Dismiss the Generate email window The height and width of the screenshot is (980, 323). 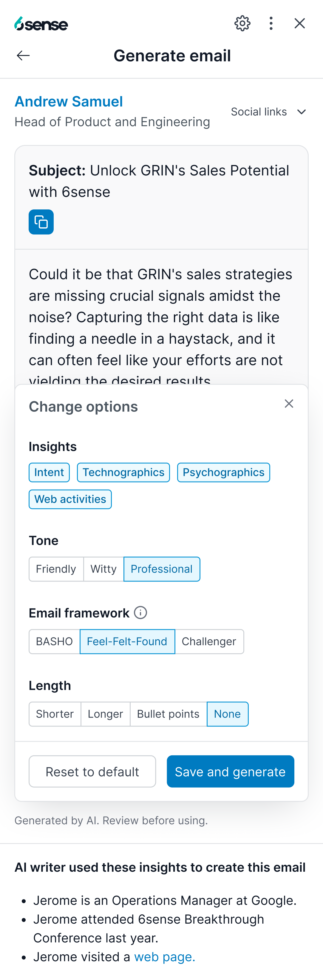point(299,23)
